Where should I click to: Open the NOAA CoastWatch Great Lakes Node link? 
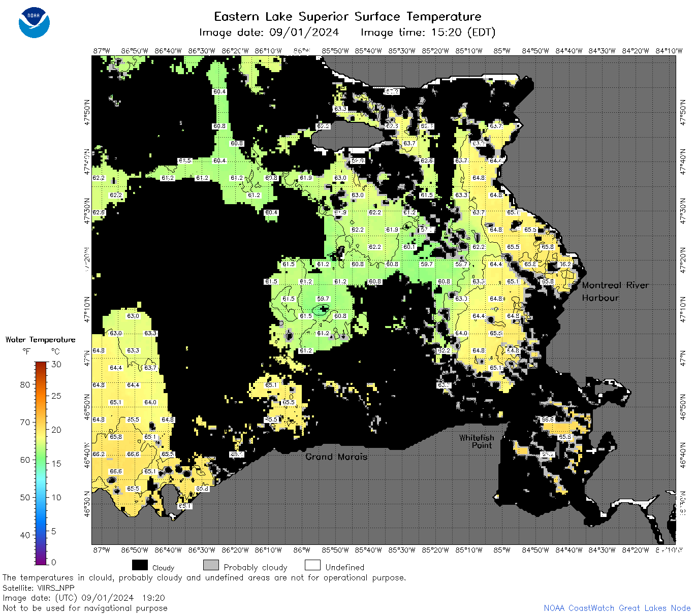617,608
